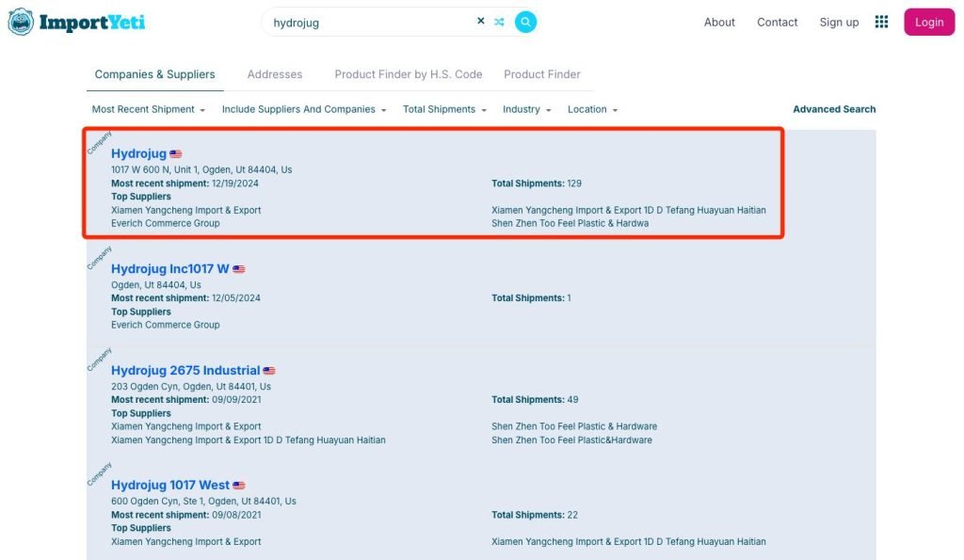
Task: Switch to the Addresses tab
Action: [275, 74]
